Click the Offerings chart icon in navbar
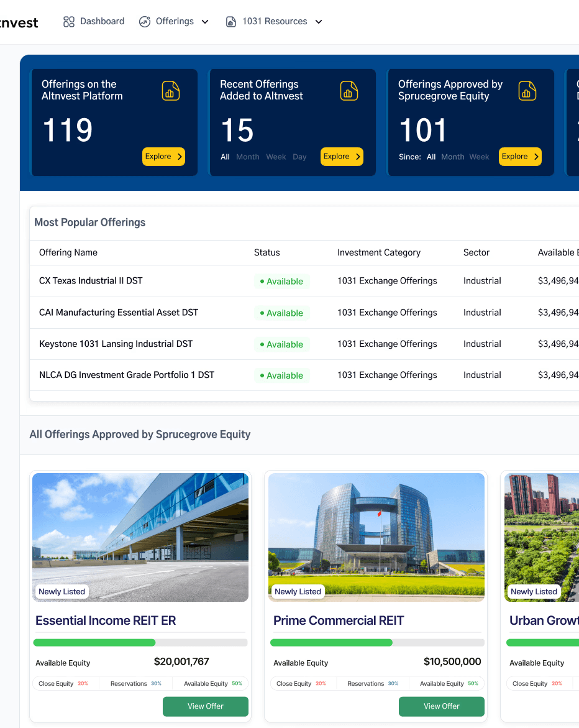This screenshot has width=579, height=728. click(x=145, y=22)
